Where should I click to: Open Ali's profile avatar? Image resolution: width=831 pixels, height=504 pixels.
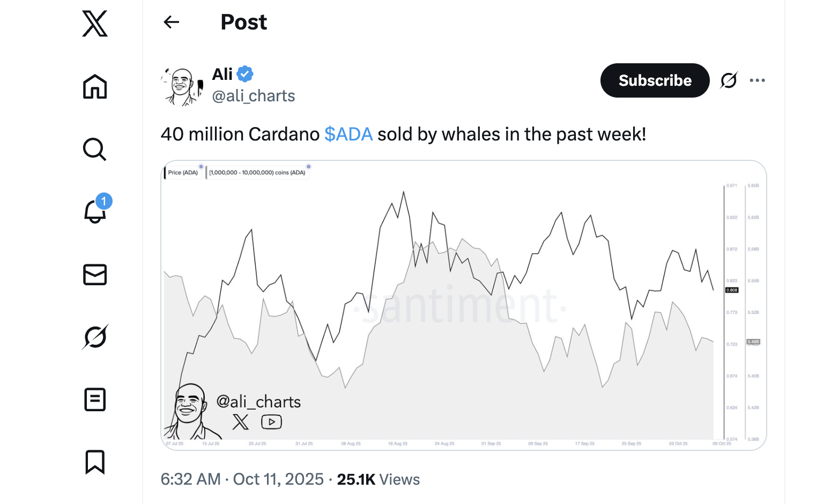pyautogui.click(x=182, y=86)
